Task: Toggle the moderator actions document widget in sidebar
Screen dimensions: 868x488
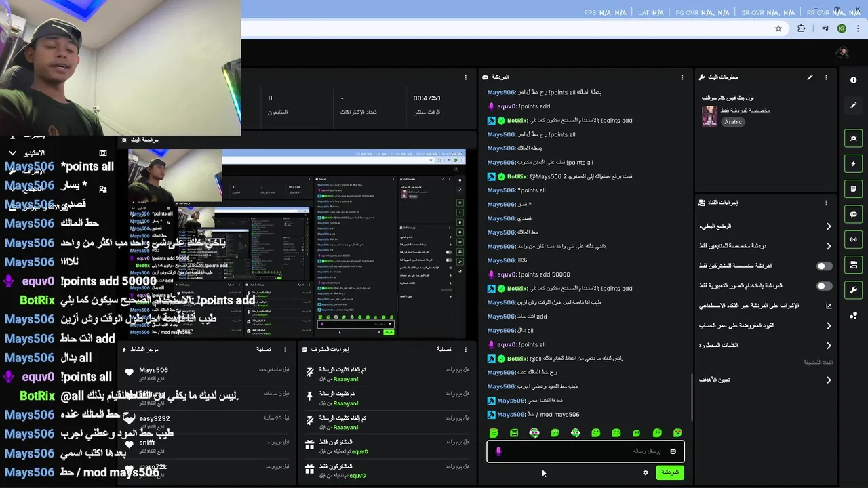Action: point(853,188)
